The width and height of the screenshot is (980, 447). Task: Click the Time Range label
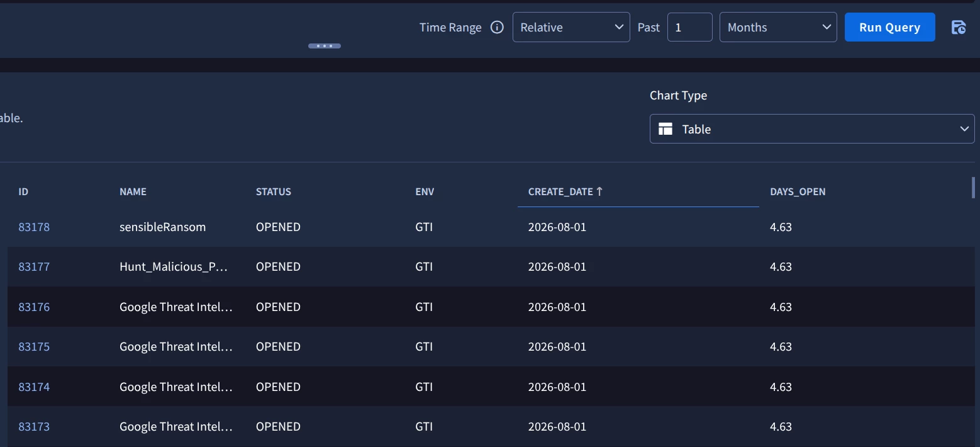pyautogui.click(x=450, y=27)
